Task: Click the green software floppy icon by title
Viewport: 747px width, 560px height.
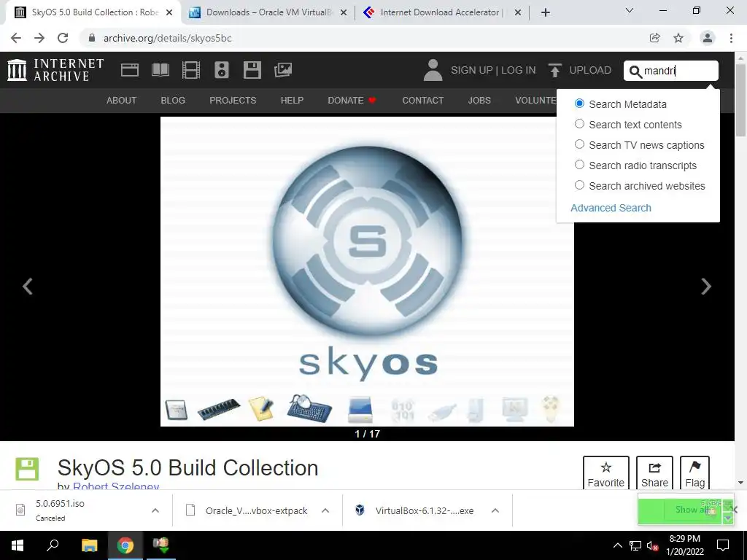Action: [x=27, y=469]
